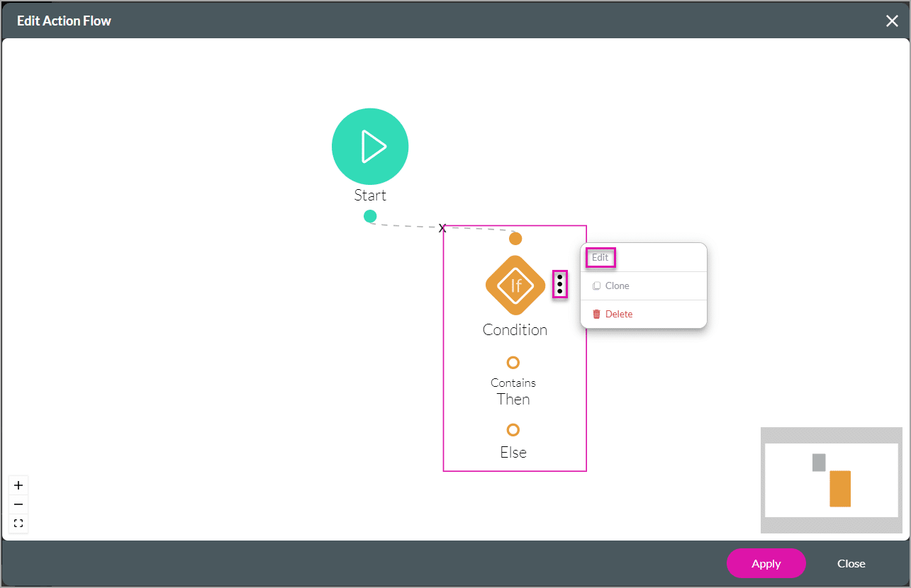The image size is (911, 588).
Task: Choose Edit from the context menu
Action: (600, 257)
